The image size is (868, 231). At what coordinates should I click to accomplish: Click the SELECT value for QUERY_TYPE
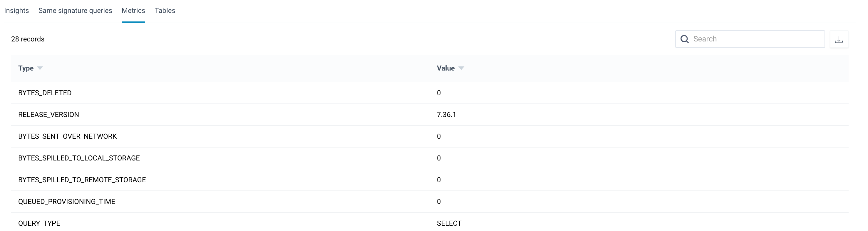click(449, 223)
